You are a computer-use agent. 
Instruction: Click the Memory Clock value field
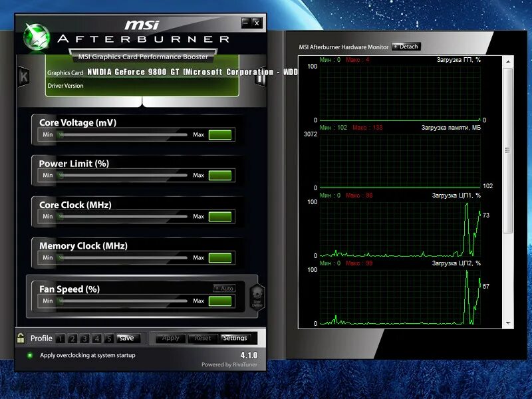point(220,258)
